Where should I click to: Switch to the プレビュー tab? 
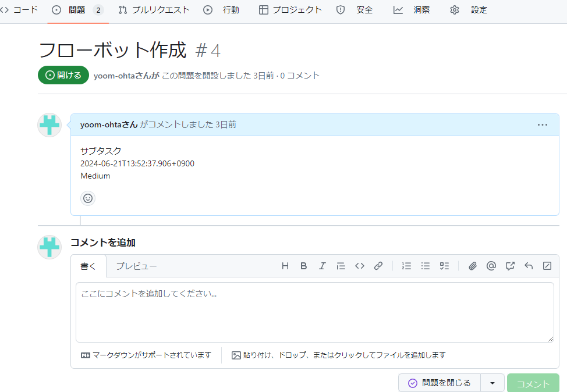(x=136, y=266)
